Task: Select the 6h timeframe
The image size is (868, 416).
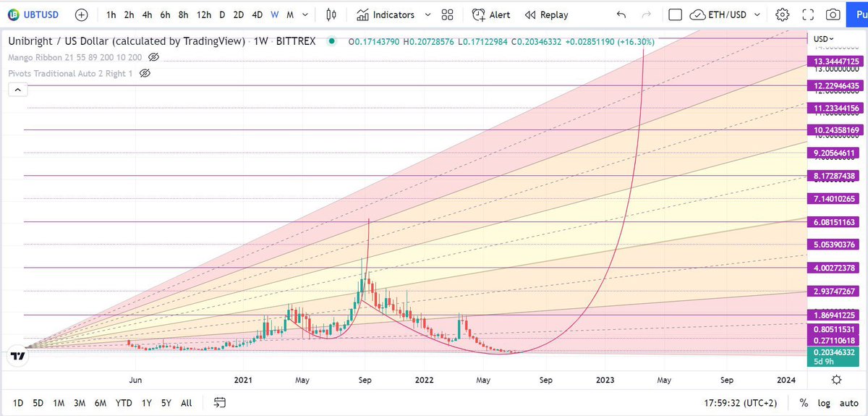Action: coord(166,14)
